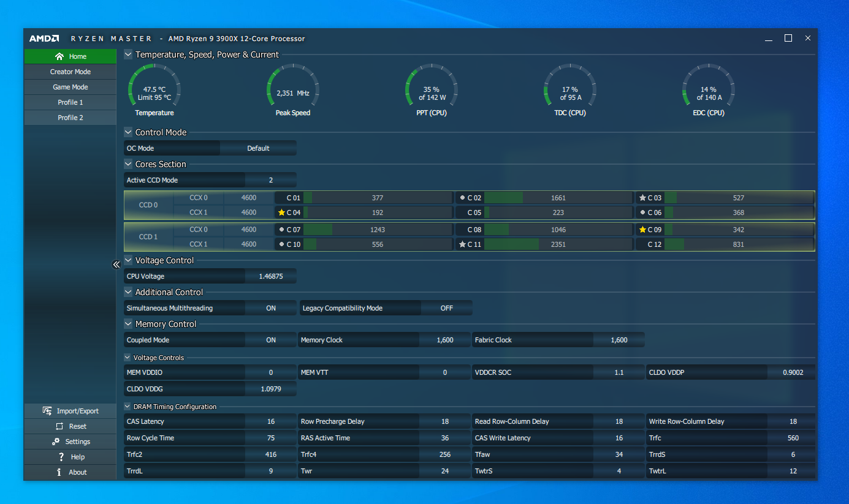This screenshot has height=504, width=849.
Task: Select Profile 2
Action: 70,118
